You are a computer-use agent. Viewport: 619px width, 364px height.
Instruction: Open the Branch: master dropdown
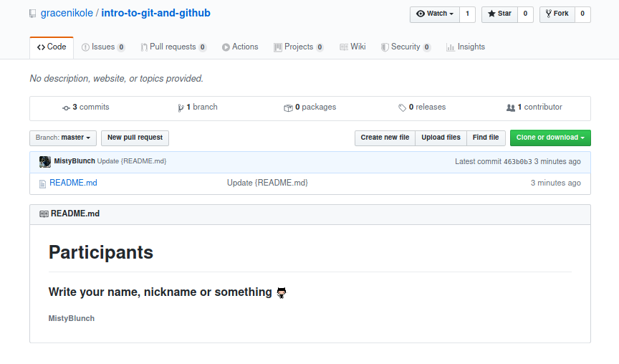(63, 138)
